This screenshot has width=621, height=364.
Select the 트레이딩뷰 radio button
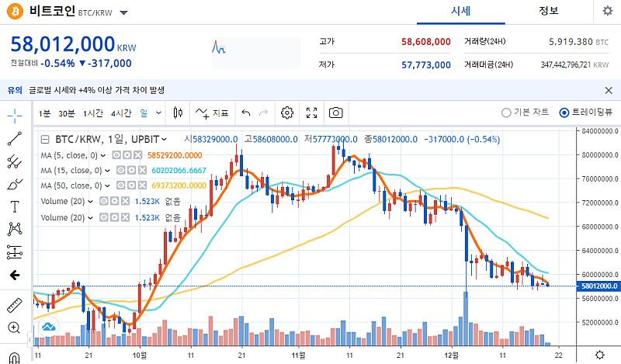point(564,113)
